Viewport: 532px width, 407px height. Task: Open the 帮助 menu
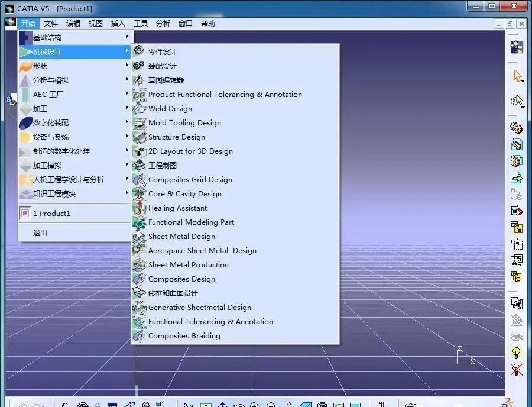pos(208,24)
